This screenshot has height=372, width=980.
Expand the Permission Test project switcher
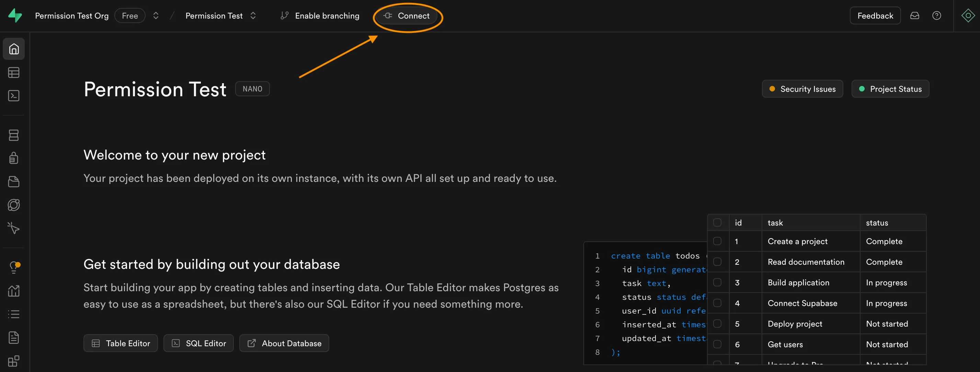pyautogui.click(x=253, y=15)
